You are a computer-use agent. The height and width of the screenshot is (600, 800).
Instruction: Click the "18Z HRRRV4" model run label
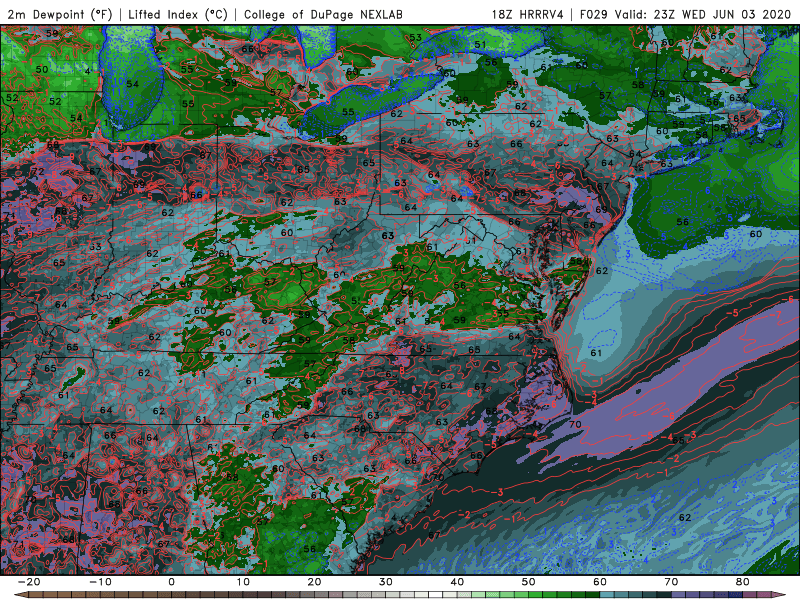coord(528,14)
